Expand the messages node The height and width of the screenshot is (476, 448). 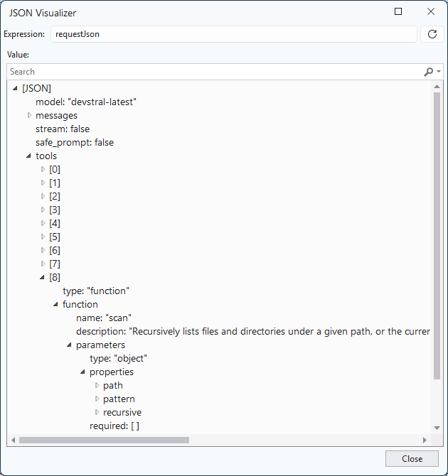pos(29,115)
